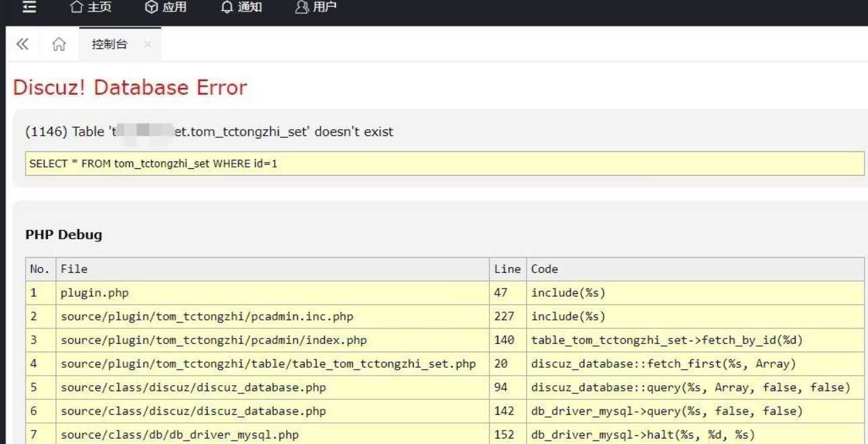The width and height of the screenshot is (868, 444).
Task: Click discuz_database.php cell in row 6
Action: [272, 411]
